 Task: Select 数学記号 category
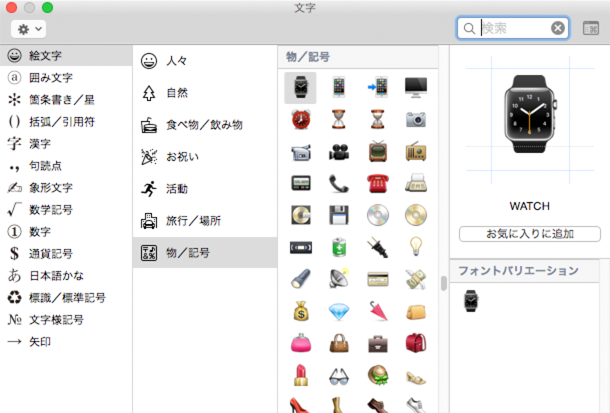(66, 210)
